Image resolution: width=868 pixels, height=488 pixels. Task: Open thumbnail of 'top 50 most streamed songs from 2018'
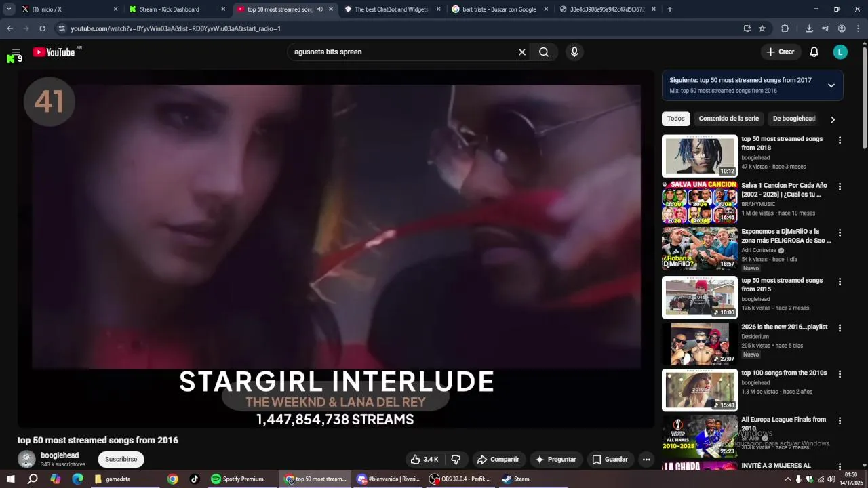(x=699, y=156)
